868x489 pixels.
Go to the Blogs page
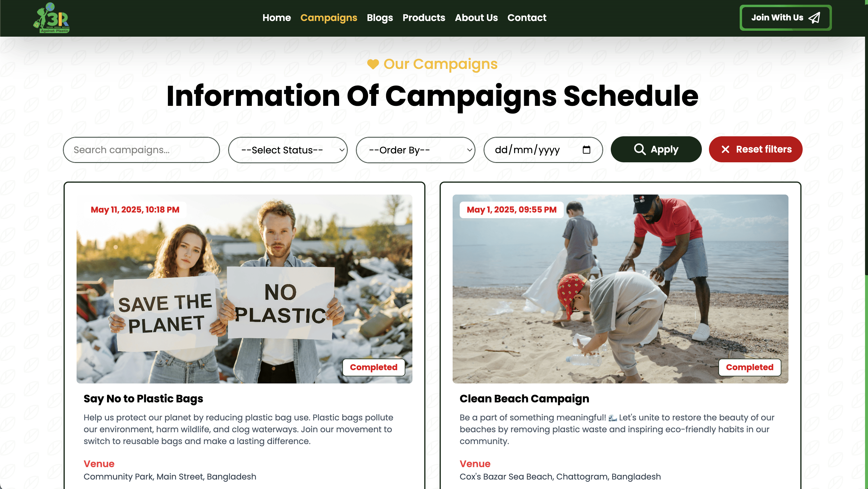pos(380,17)
